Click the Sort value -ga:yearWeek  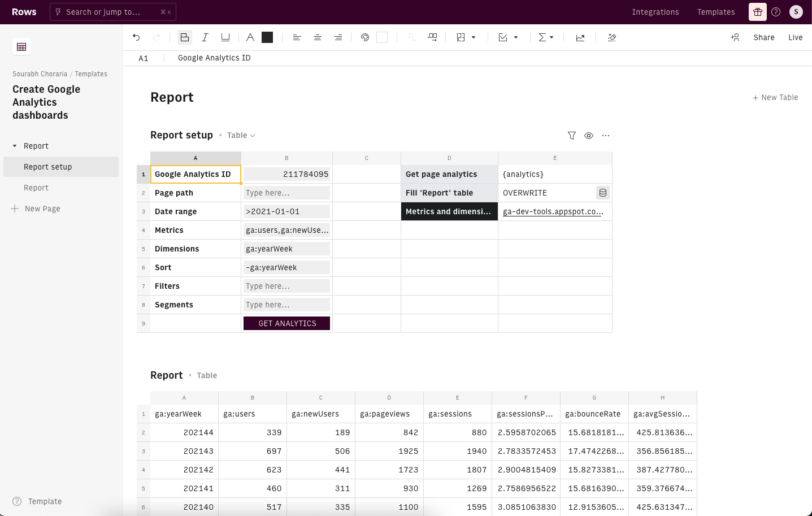pos(286,267)
